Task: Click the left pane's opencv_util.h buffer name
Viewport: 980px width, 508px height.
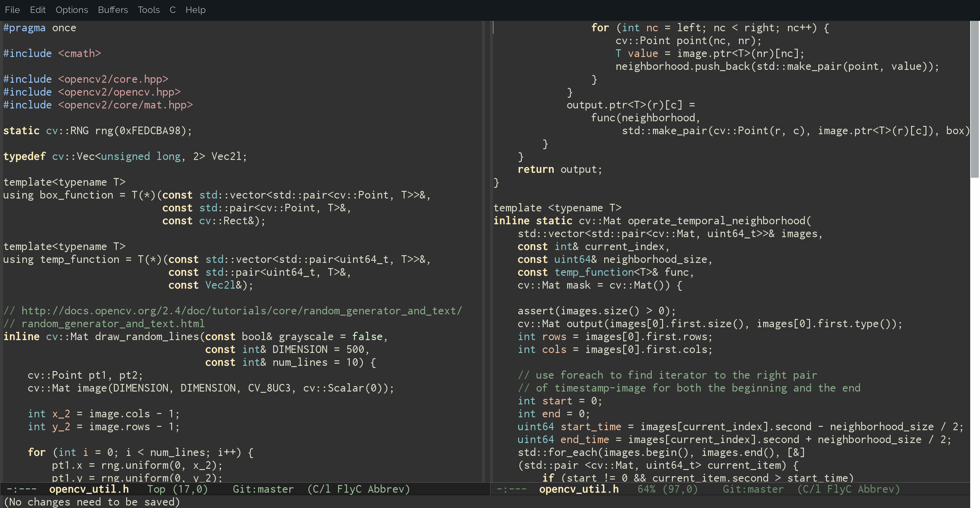Action: point(89,489)
